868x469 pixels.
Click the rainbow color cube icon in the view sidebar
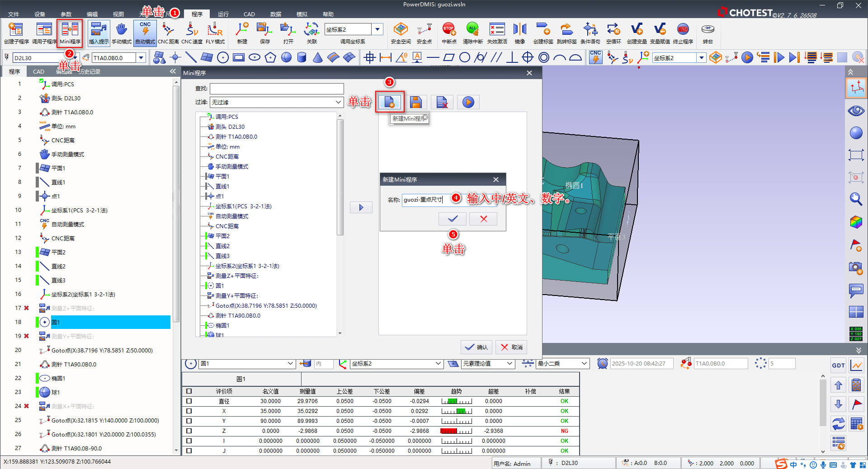point(856,222)
